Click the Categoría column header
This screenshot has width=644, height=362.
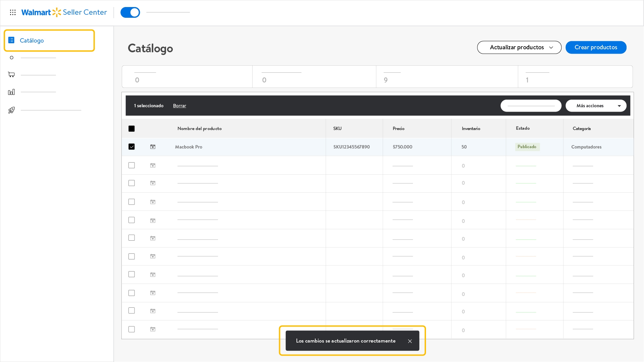tap(582, 128)
